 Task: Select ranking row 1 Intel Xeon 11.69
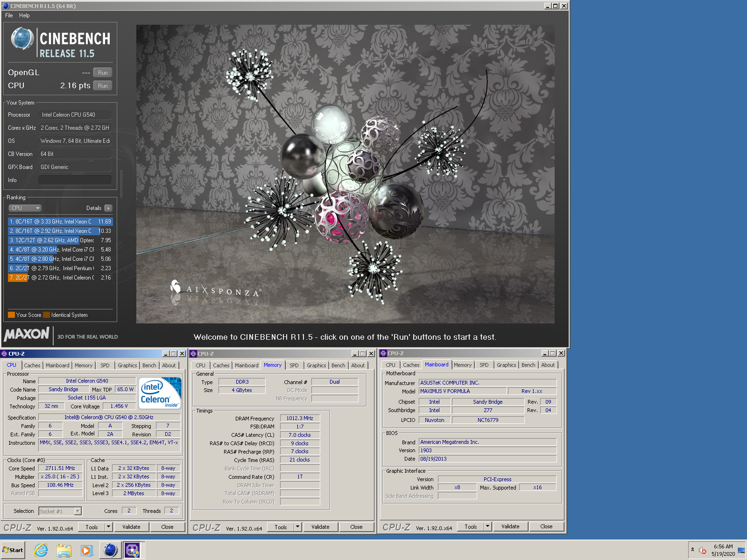(x=60, y=222)
